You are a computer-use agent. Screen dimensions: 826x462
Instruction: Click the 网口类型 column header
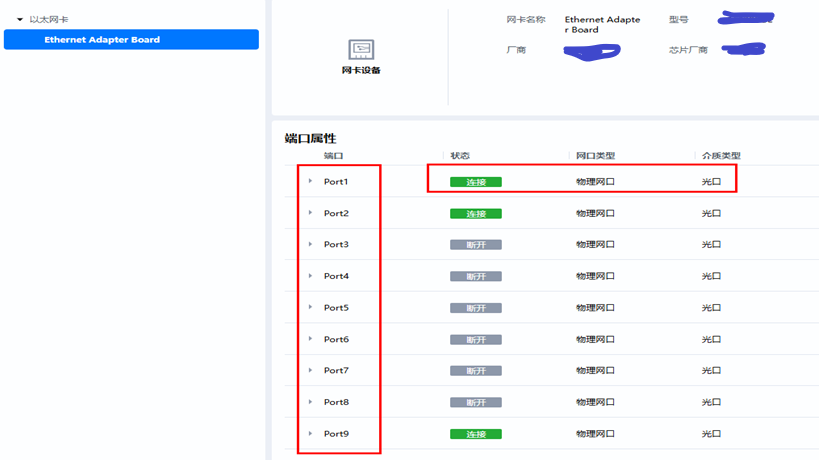coord(595,156)
